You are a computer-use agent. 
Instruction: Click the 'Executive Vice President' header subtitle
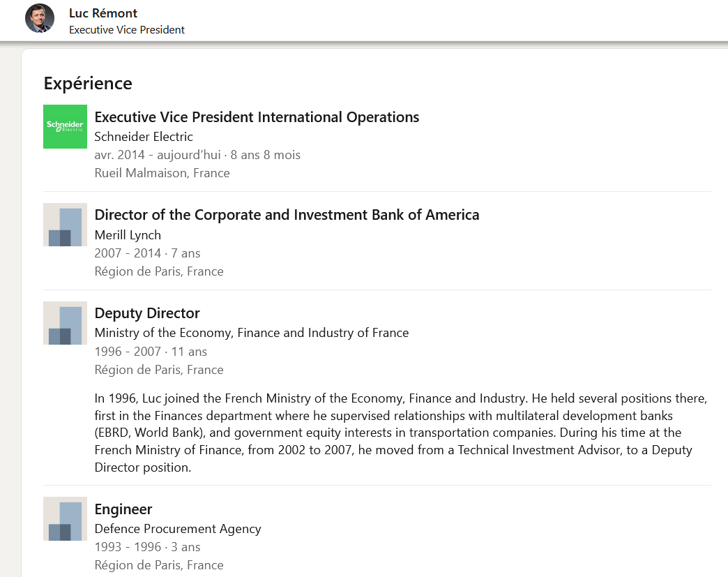point(127,30)
